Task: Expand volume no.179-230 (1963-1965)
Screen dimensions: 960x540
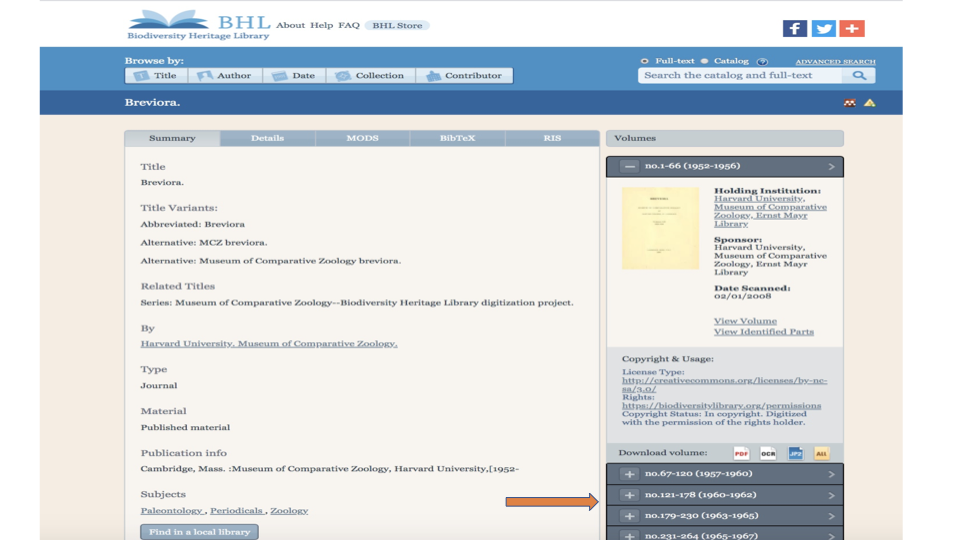Action: coord(629,516)
